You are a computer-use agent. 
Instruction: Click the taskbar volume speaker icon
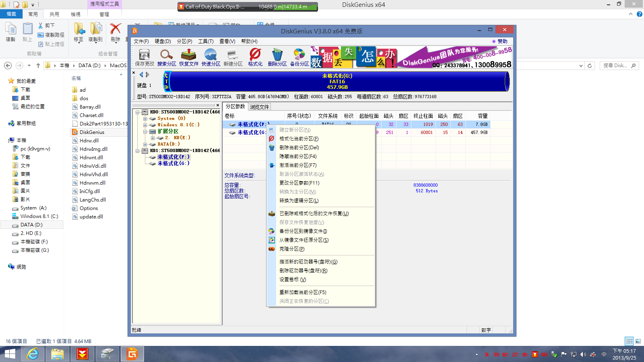[583, 354]
